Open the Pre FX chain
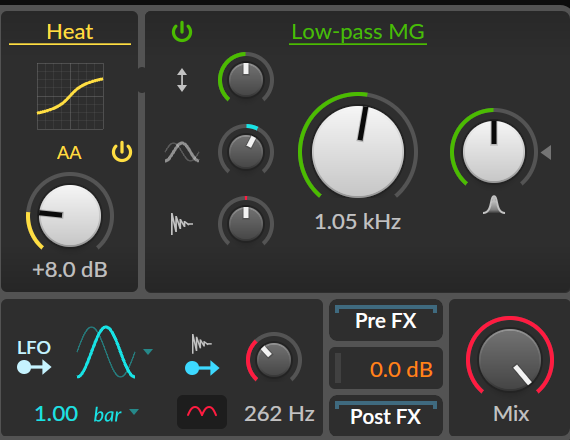This screenshot has height=440, width=570. [x=386, y=320]
